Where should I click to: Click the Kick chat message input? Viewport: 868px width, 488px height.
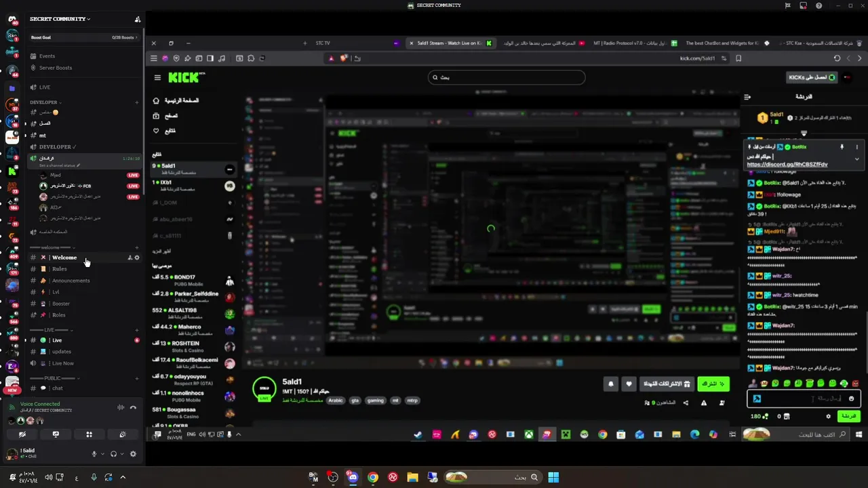coord(804,399)
